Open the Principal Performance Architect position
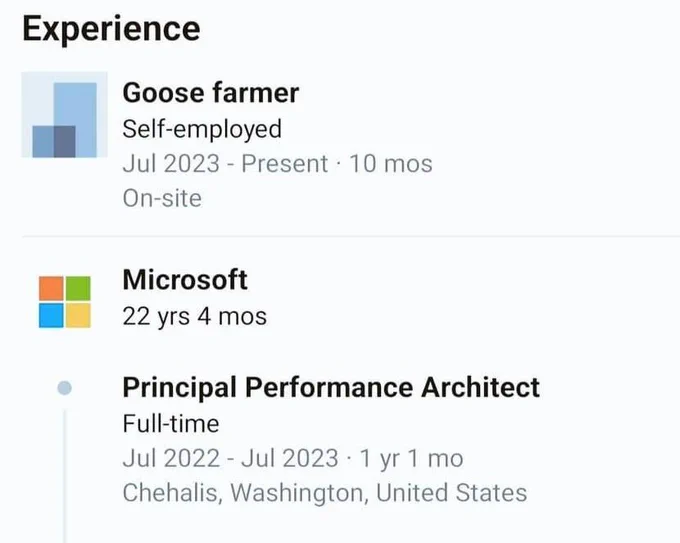The height and width of the screenshot is (543, 680). [x=331, y=387]
